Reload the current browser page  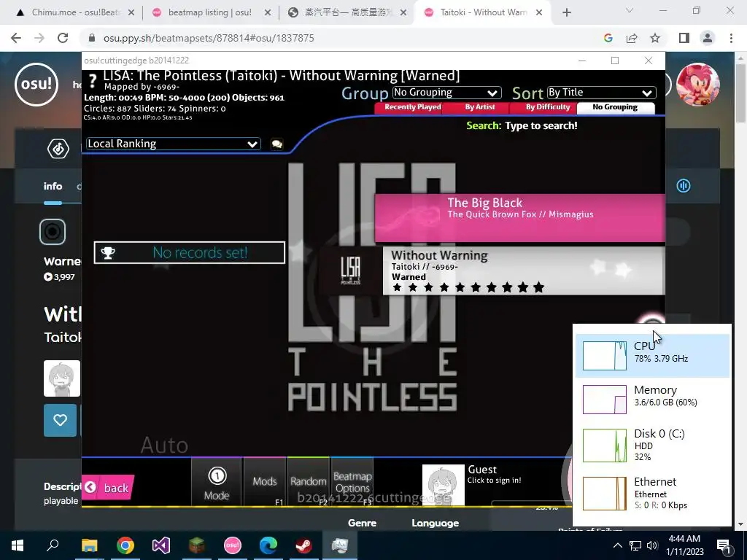(63, 38)
